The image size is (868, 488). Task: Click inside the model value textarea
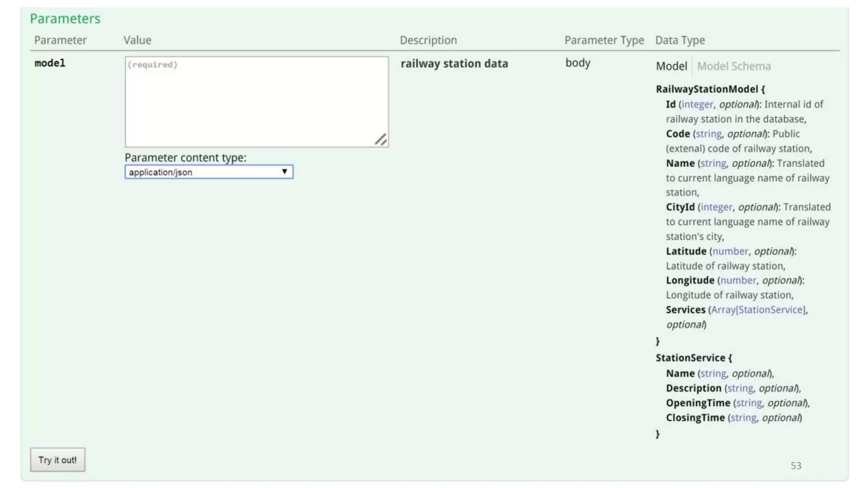pos(256,102)
